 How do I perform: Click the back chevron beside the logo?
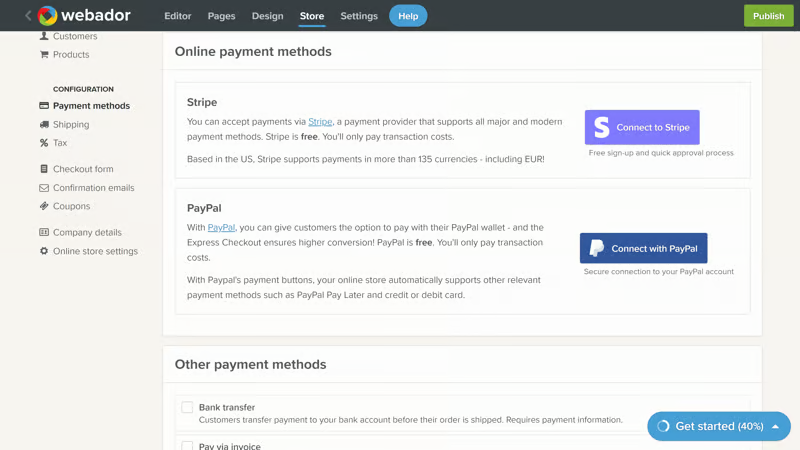(28, 16)
